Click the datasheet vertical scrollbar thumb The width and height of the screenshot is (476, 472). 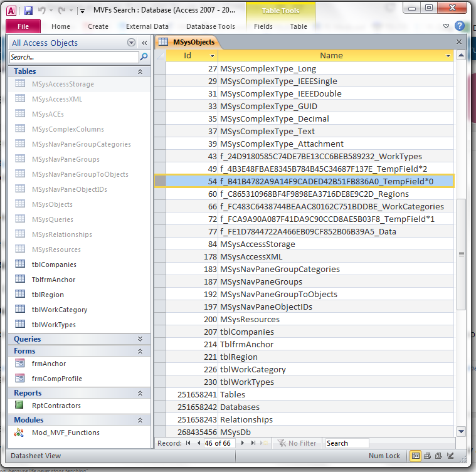461,254
